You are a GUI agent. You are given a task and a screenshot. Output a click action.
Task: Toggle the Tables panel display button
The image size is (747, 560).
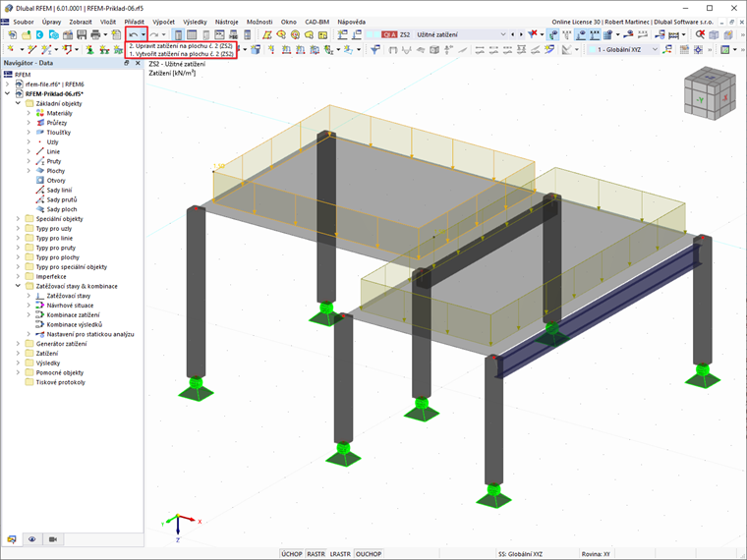tap(192, 34)
